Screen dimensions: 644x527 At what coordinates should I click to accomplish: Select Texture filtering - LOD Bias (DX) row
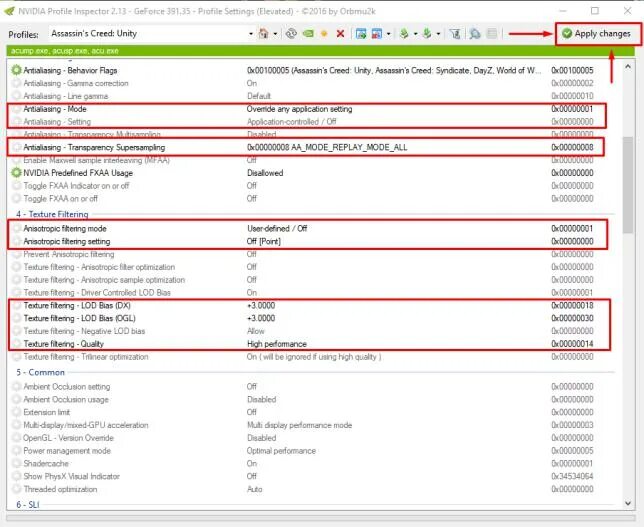(310, 305)
